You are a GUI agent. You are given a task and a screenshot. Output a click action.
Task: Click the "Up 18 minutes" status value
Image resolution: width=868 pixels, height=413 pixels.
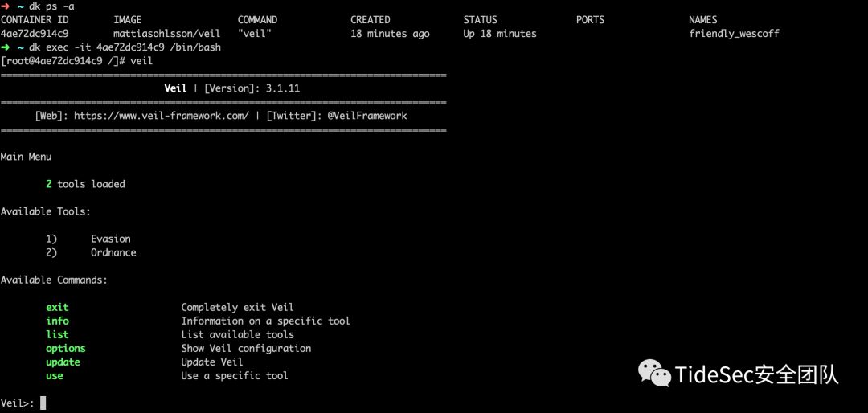pyautogui.click(x=500, y=34)
